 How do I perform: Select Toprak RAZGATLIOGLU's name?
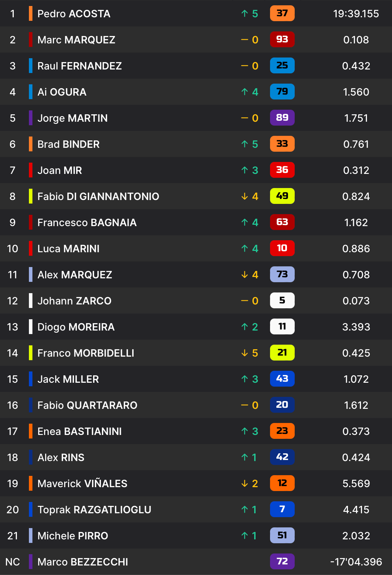point(94,510)
